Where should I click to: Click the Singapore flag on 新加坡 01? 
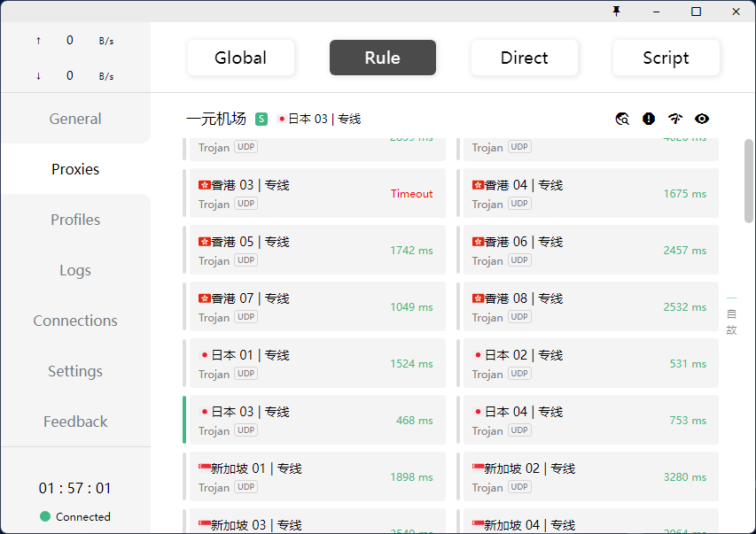[204, 468]
